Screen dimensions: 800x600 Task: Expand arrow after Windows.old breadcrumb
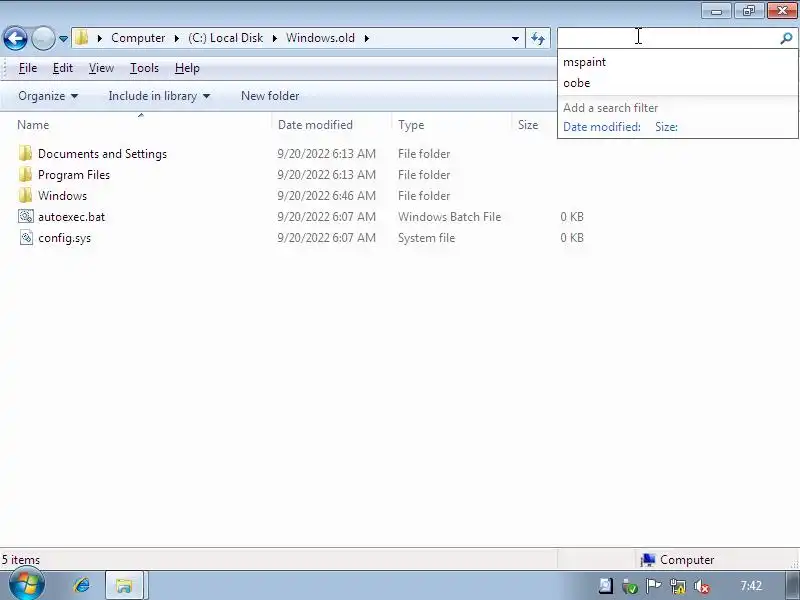[366, 38]
